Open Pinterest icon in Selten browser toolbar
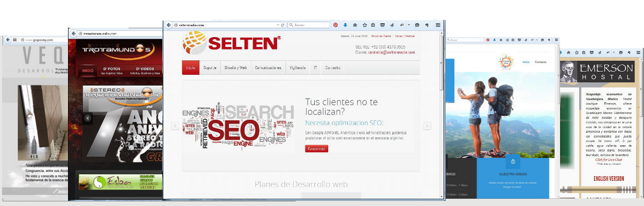This screenshot has height=206, width=644. (335, 25)
